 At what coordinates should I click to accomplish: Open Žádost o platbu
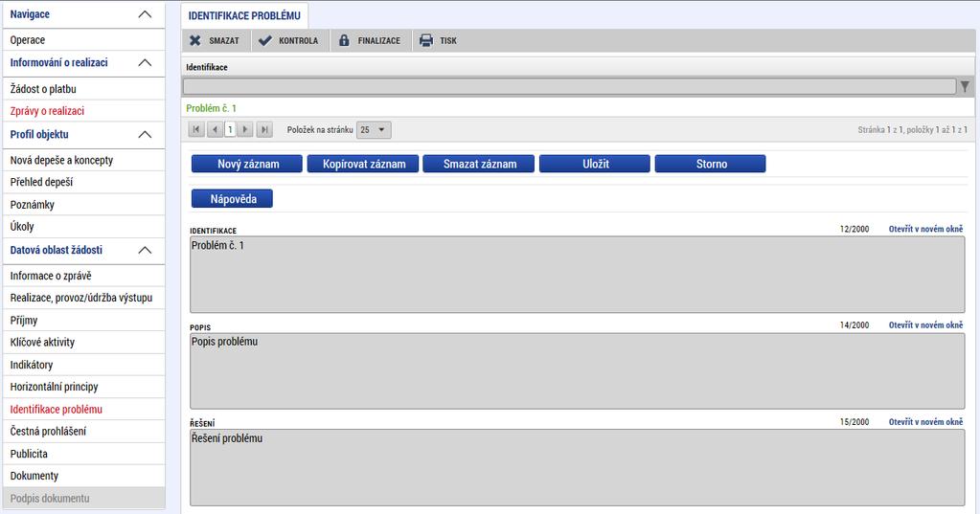click(83, 89)
